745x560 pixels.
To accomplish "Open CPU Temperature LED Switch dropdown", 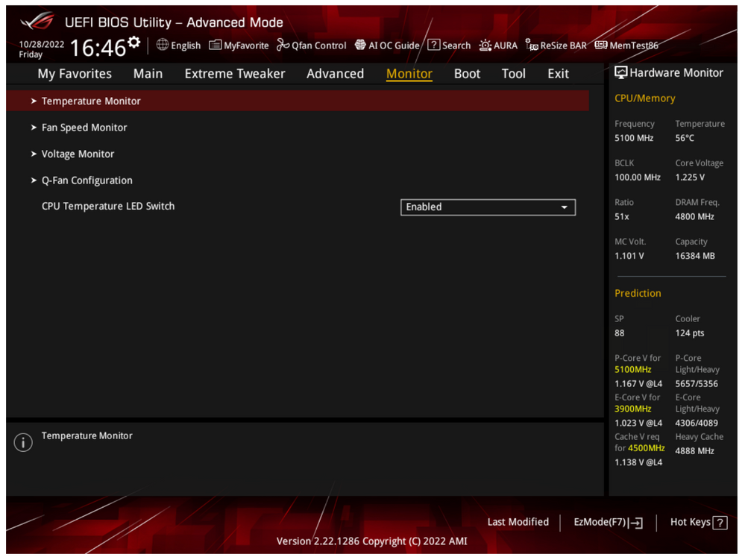I will coord(488,207).
